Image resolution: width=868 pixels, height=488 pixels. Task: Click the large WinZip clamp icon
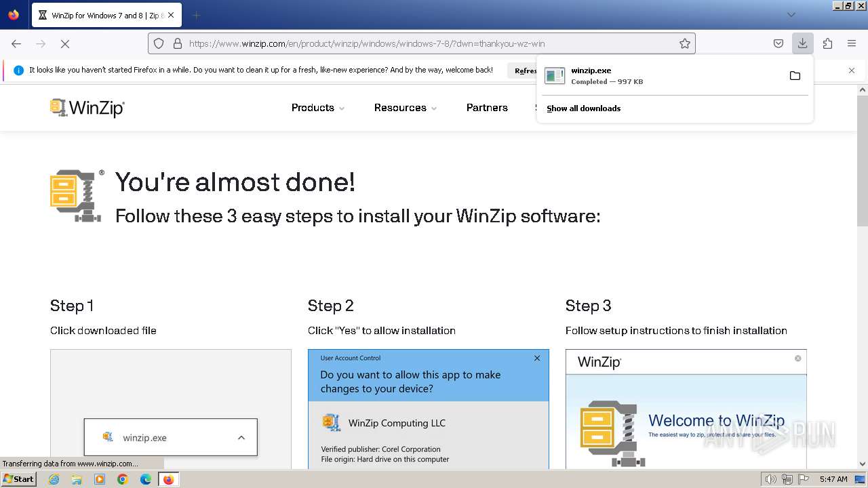pos(77,196)
